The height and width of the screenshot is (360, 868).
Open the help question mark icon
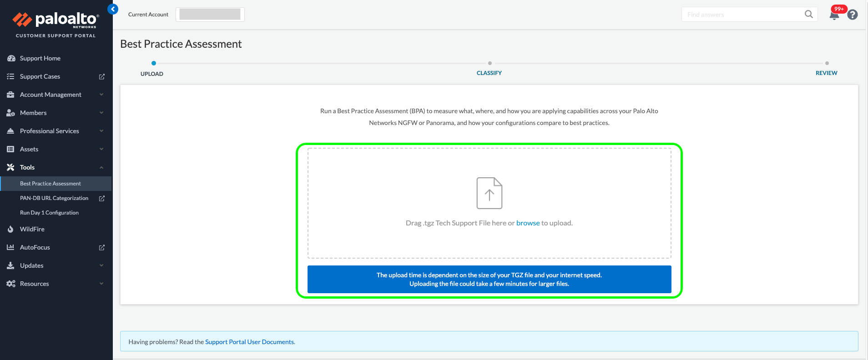(x=853, y=15)
